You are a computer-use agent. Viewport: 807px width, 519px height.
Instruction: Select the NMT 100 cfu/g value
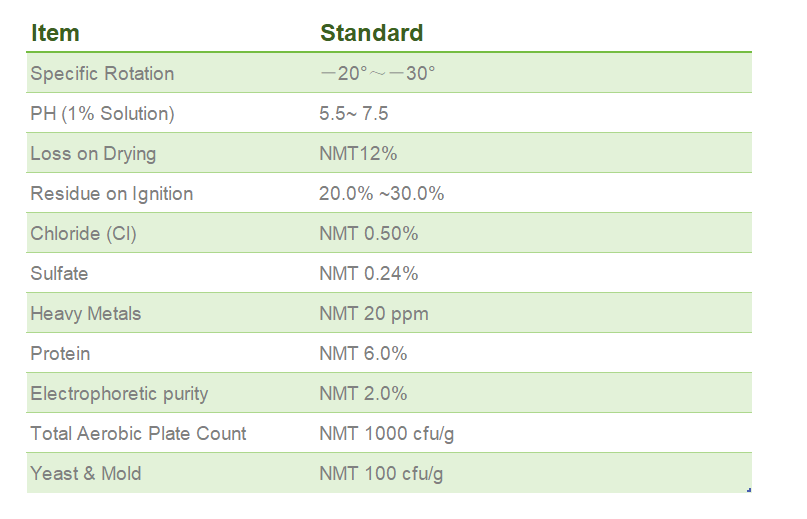point(381,474)
